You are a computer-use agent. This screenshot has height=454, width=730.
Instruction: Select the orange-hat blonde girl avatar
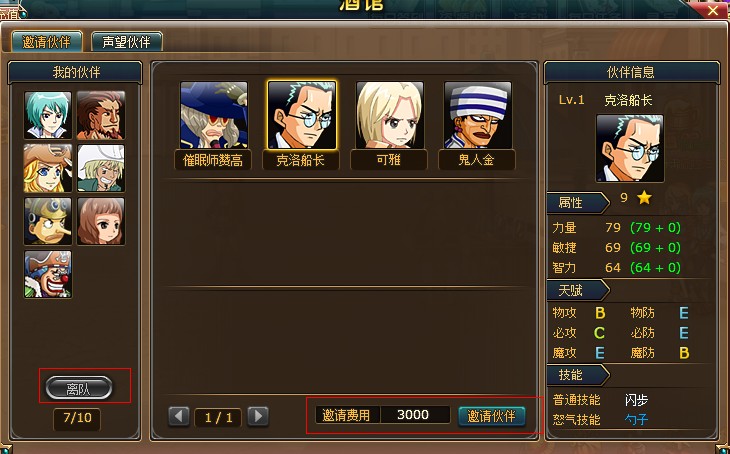point(48,168)
